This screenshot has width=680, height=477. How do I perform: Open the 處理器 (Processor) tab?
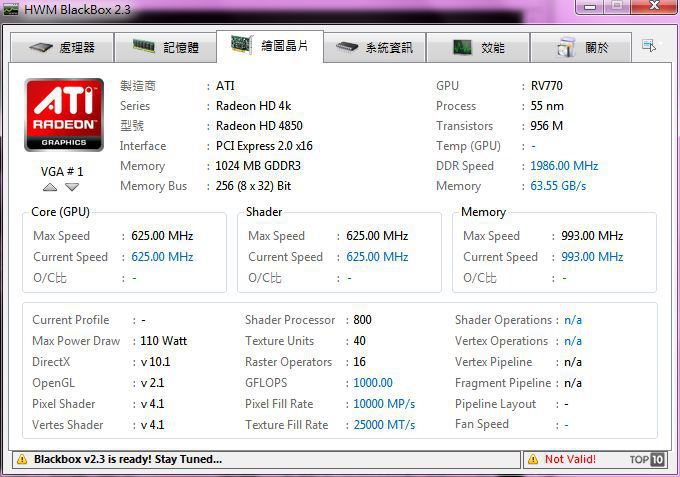coord(62,47)
